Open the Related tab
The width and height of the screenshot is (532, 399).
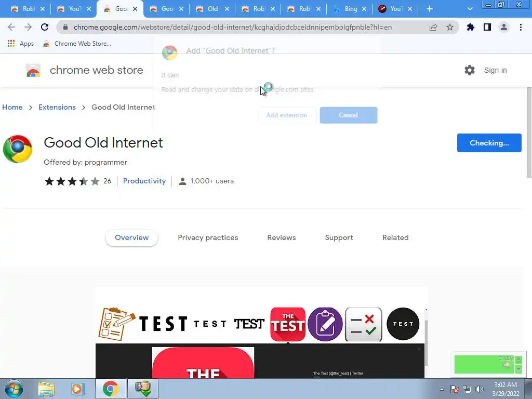point(395,237)
